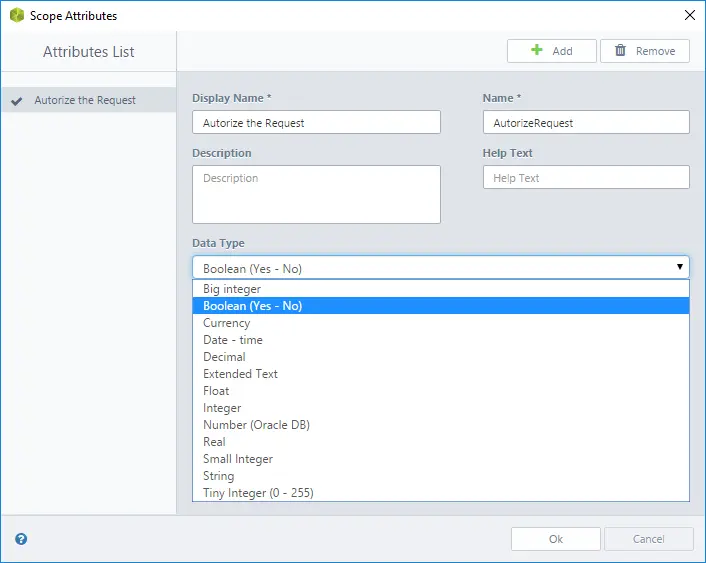Close the Scope Attributes dialog
This screenshot has width=706, height=563.
pos(689,15)
